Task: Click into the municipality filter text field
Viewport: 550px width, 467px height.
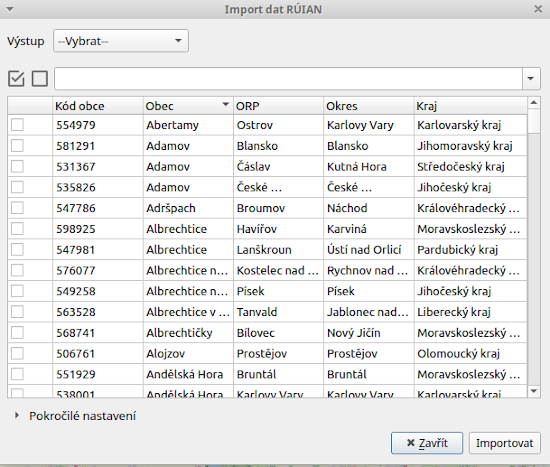Action: 288,78
